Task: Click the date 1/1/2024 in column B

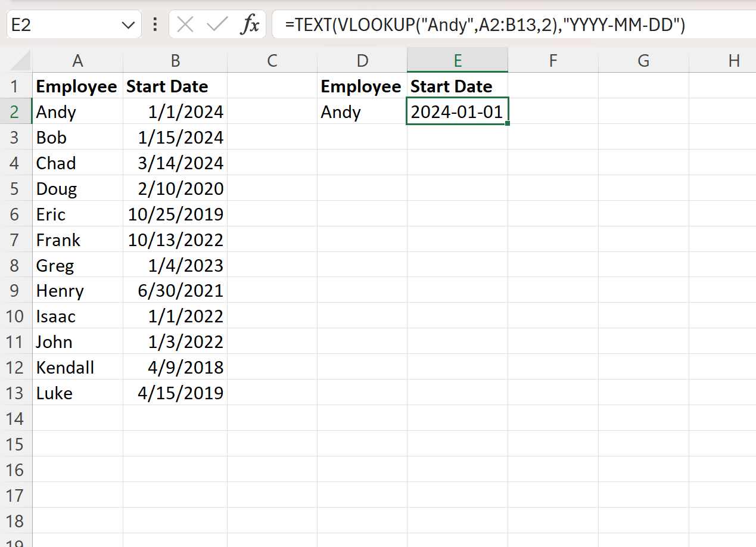Action: [175, 112]
